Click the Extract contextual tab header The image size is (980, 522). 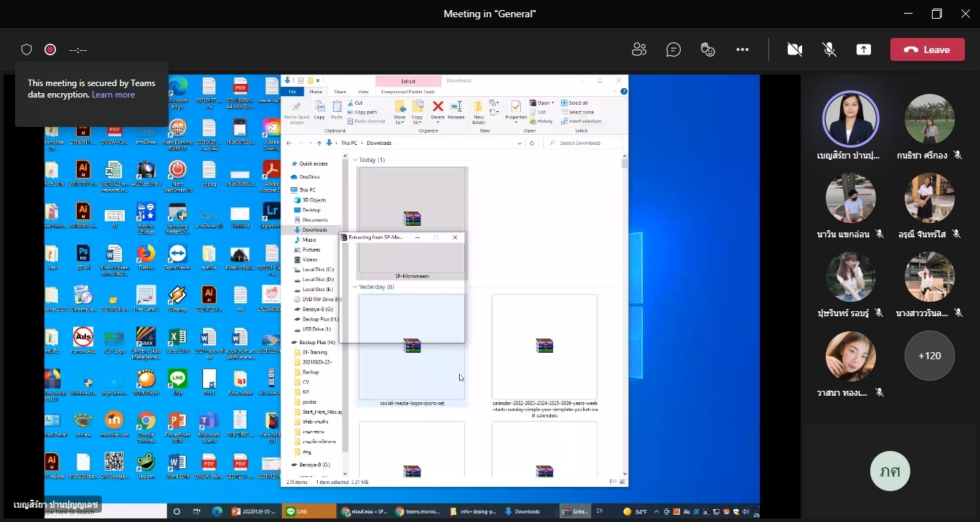408,81
